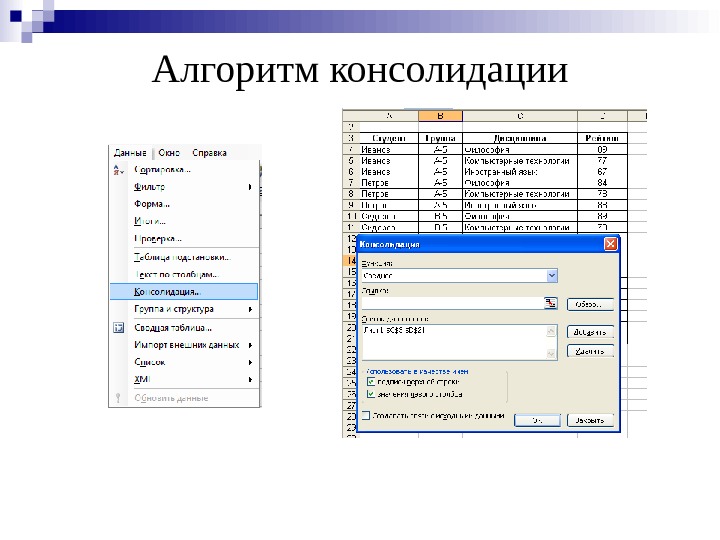Viewport: 720px width, 540px height.
Task: Click the Петров cell in row 7
Action: (389, 183)
